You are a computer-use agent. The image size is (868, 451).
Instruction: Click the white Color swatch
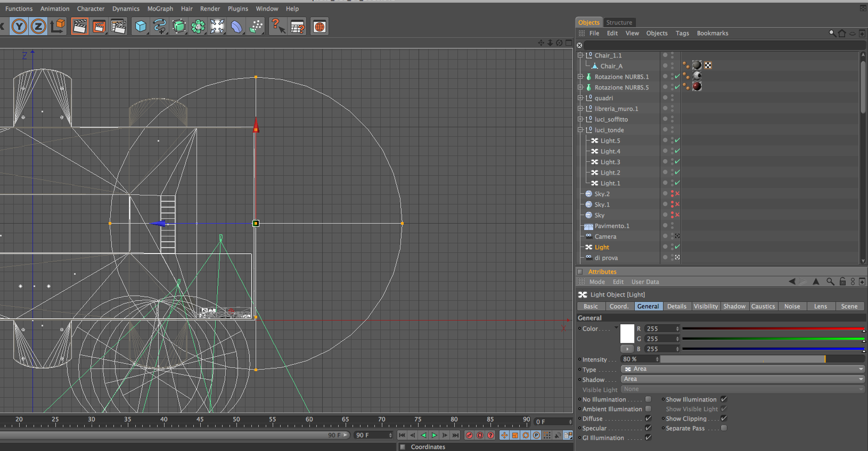(x=627, y=333)
